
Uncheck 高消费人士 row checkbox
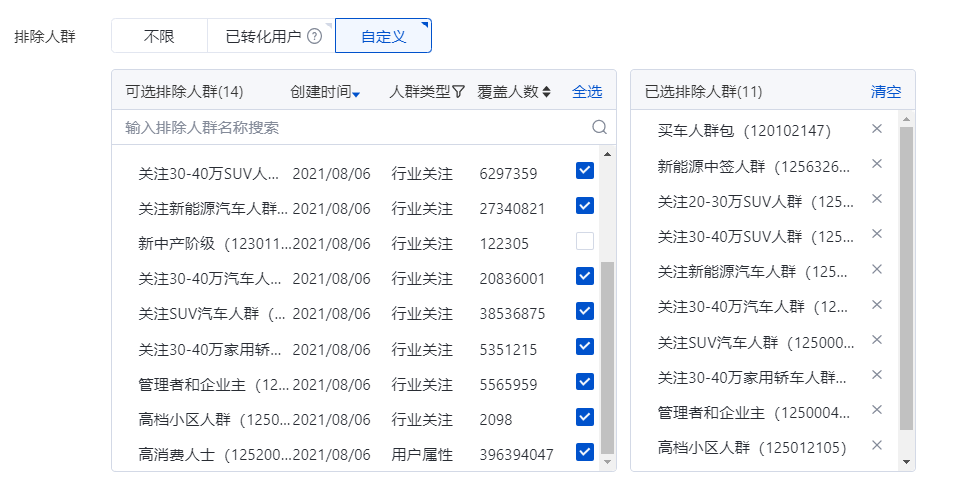[585, 452]
